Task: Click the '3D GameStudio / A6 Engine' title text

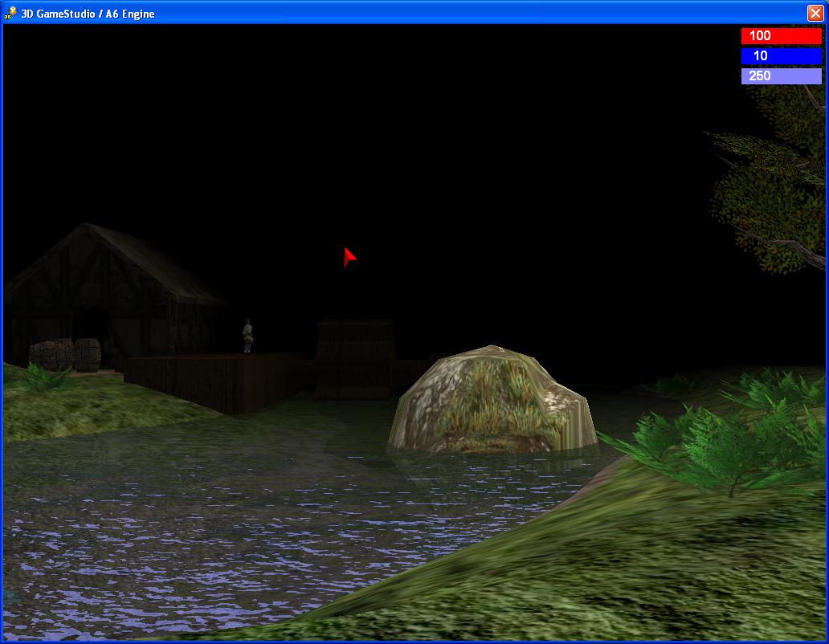Action: tap(88, 14)
